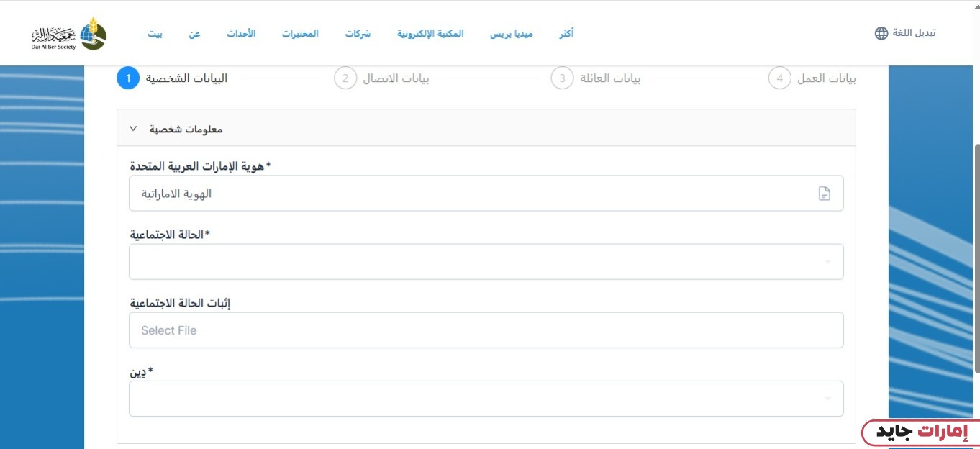This screenshot has width=980, height=449.
Task: Open the دين dropdown list
Action: pyautogui.click(x=486, y=399)
